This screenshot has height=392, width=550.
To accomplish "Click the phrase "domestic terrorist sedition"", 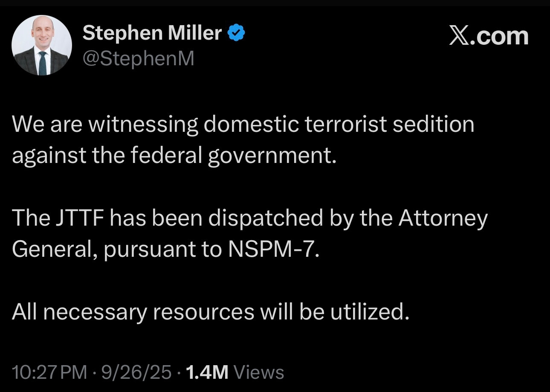I will pos(340,125).
